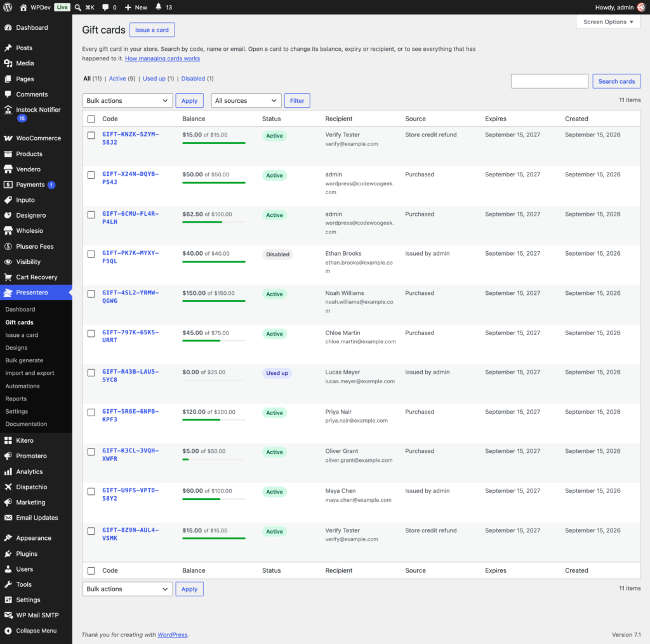Click the Search cards button
Image resolution: width=650 pixels, height=644 pixels.
coord(616,81)
